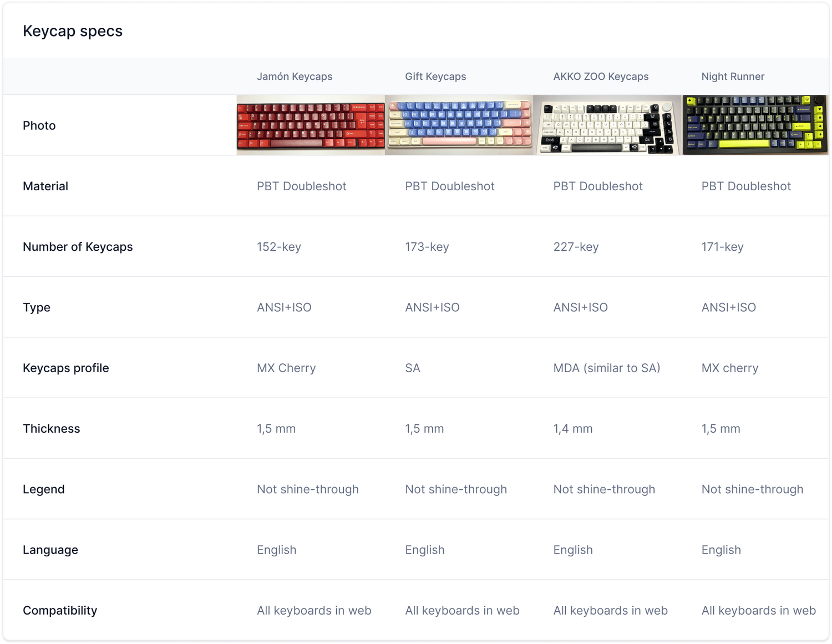Click the Keycaps profile row label

(x=66, y=368)
